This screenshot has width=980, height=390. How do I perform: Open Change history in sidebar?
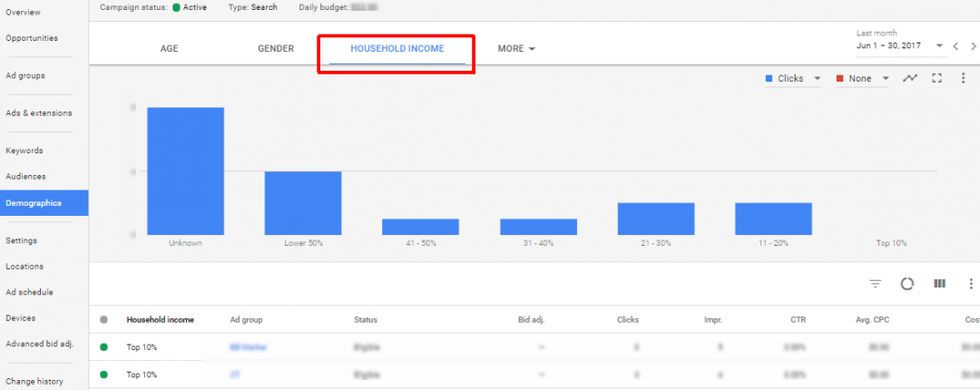(x=34, y=381)
